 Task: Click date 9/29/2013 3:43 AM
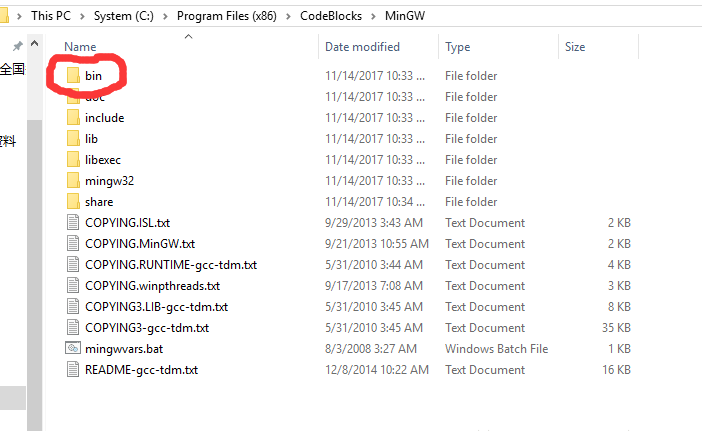(x=374, y=222)
